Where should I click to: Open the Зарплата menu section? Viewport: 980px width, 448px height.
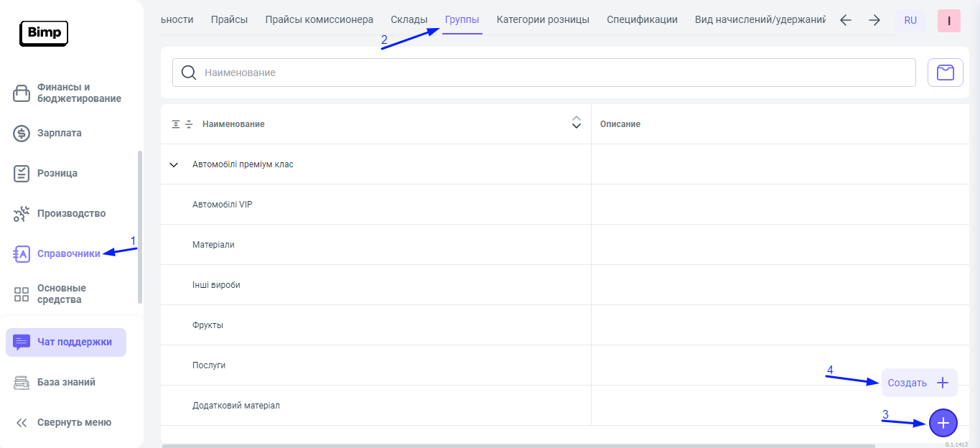(x=59, y=133)
